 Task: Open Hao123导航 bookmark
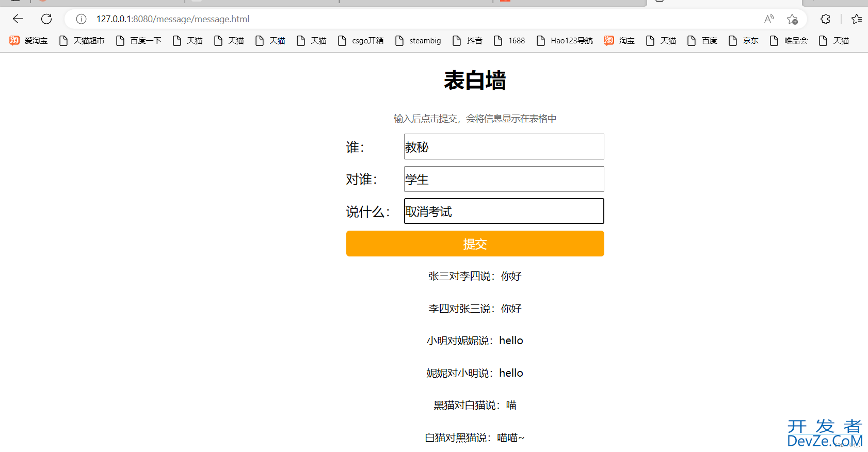pyautogui.click(x=565, y=41)
